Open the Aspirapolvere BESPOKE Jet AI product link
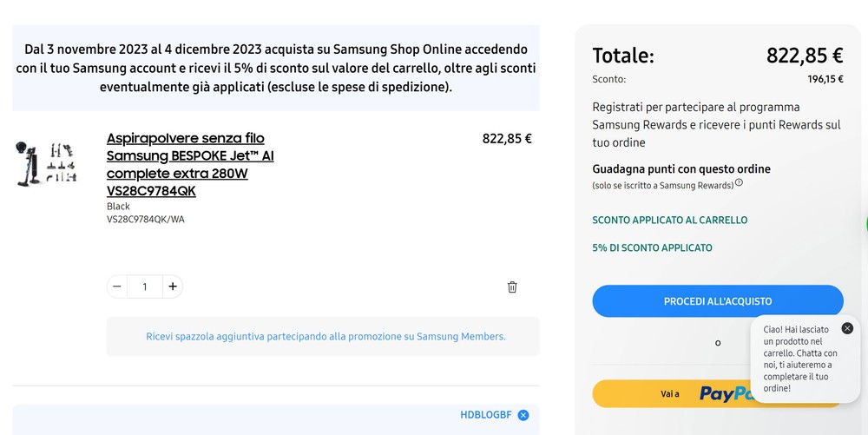Viewport: 868px width, 435px height. click(190, 164)
